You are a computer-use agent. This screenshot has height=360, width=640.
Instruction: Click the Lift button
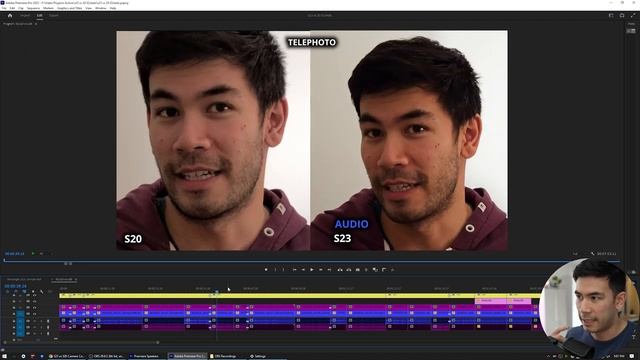pyautogui.click(x=340, y=269)
